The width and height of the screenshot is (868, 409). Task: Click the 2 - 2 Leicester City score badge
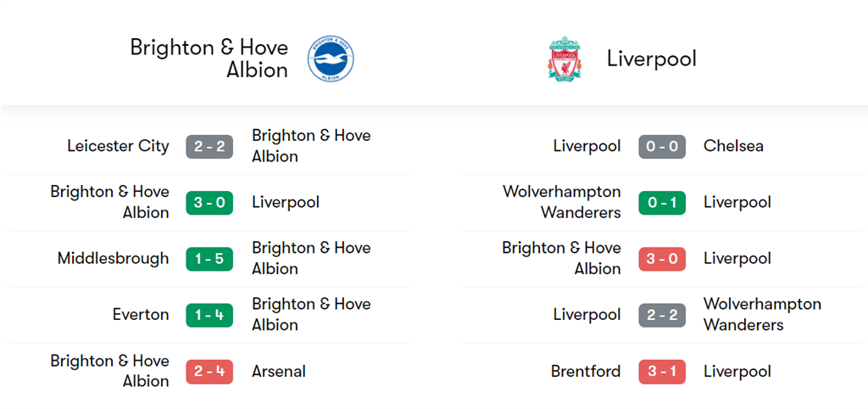coord(209,146)
